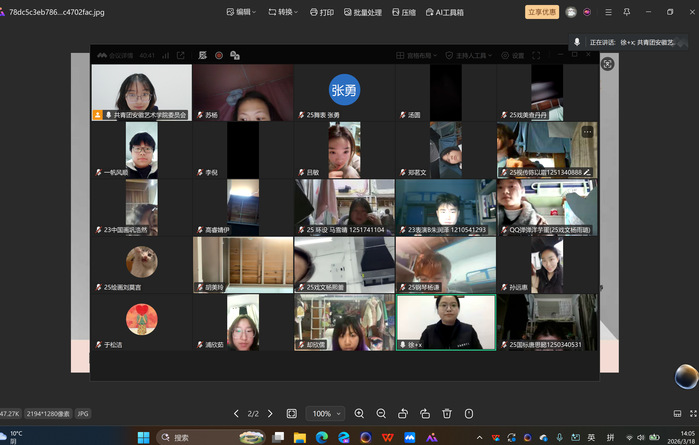Go to the next image
Image resolution: width=699 pixels, height=445 pixels.
(270, 413)
